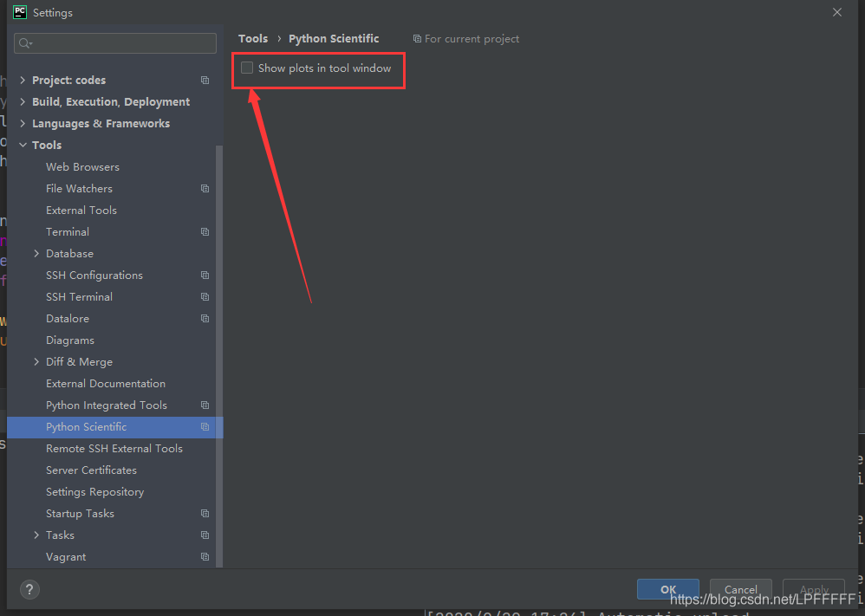Click the copy icon next to For current project
865x616 pixels.
point(417,39)
